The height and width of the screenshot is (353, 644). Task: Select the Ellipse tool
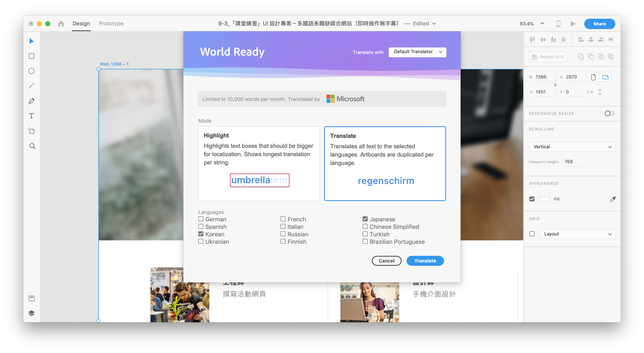(32, 71)
